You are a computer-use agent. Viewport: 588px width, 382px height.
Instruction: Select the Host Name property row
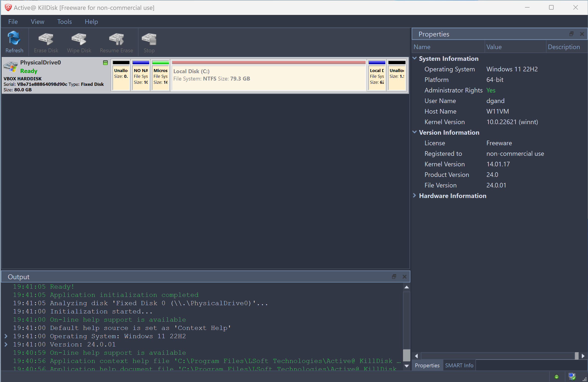(500, 111)
